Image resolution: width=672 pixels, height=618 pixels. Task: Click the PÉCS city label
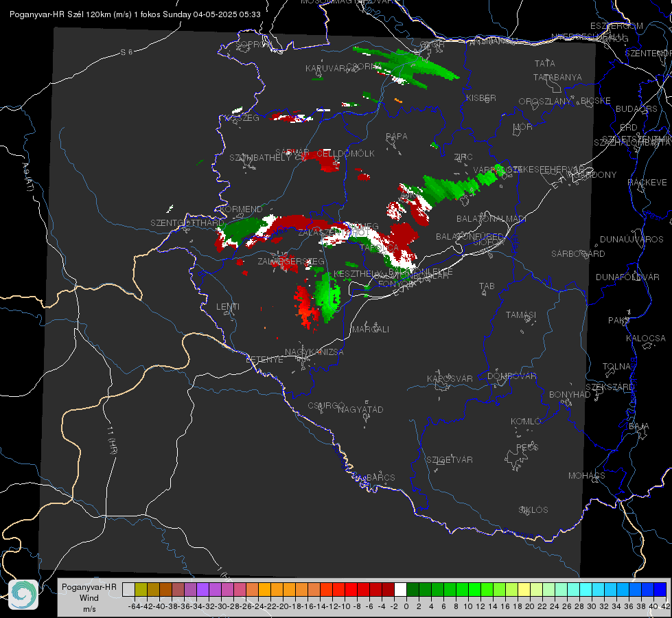click(526, 447)
